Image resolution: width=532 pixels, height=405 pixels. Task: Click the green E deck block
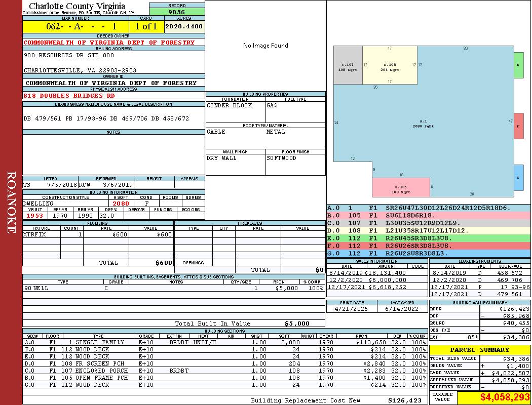coord(518,65)
